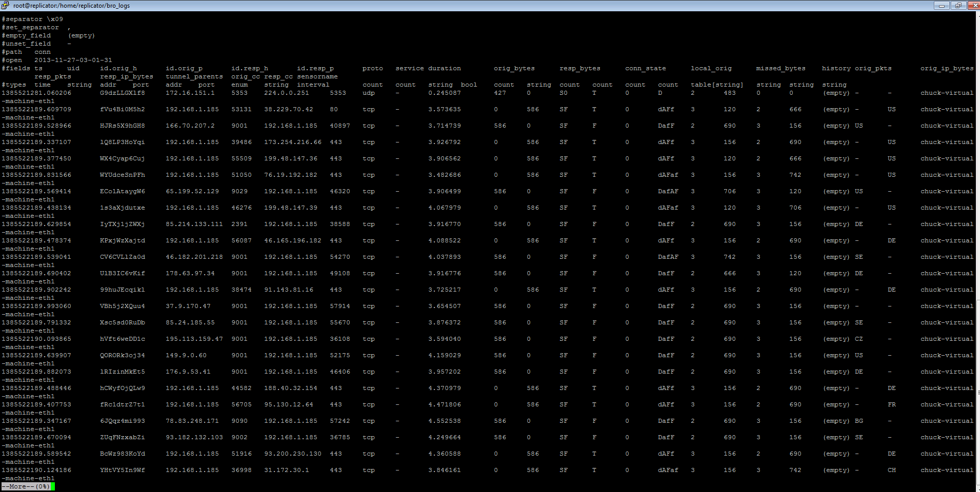The width and height of the screenshot is (980, 492).
Task: Click the conn_state header field
Action: click(x=646, y=69)
